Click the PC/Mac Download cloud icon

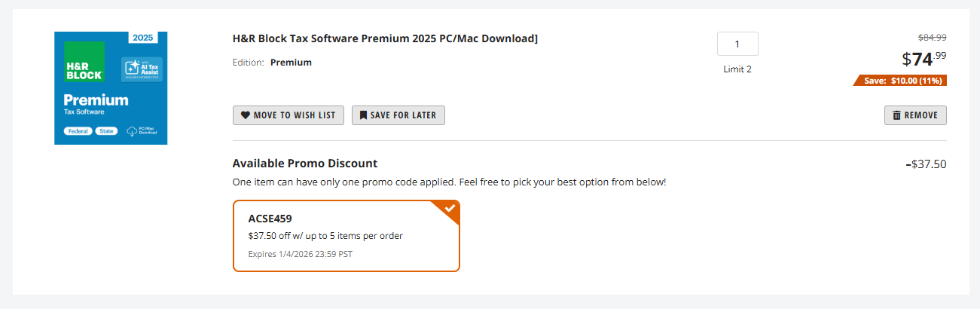click(x=132, y=131)
